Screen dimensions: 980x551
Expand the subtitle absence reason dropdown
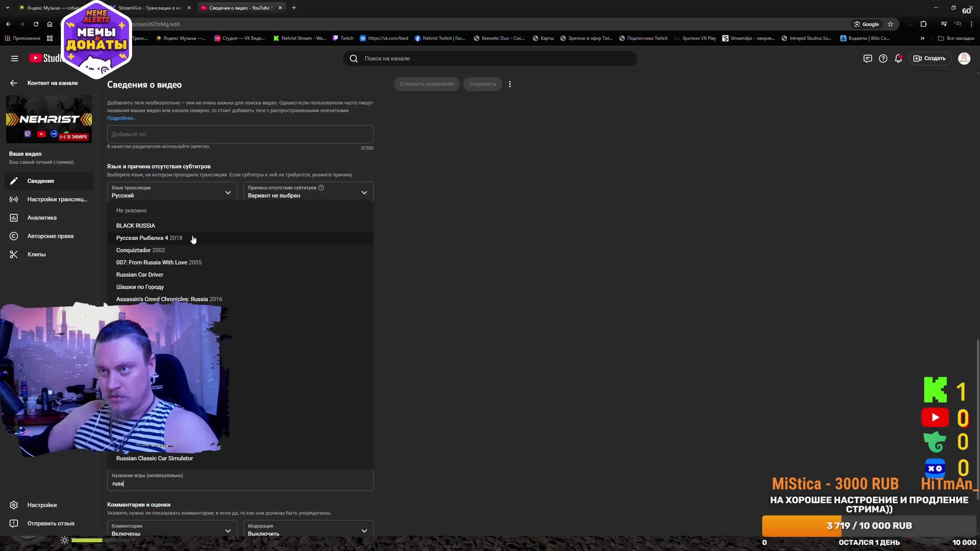tap(308, 192)
